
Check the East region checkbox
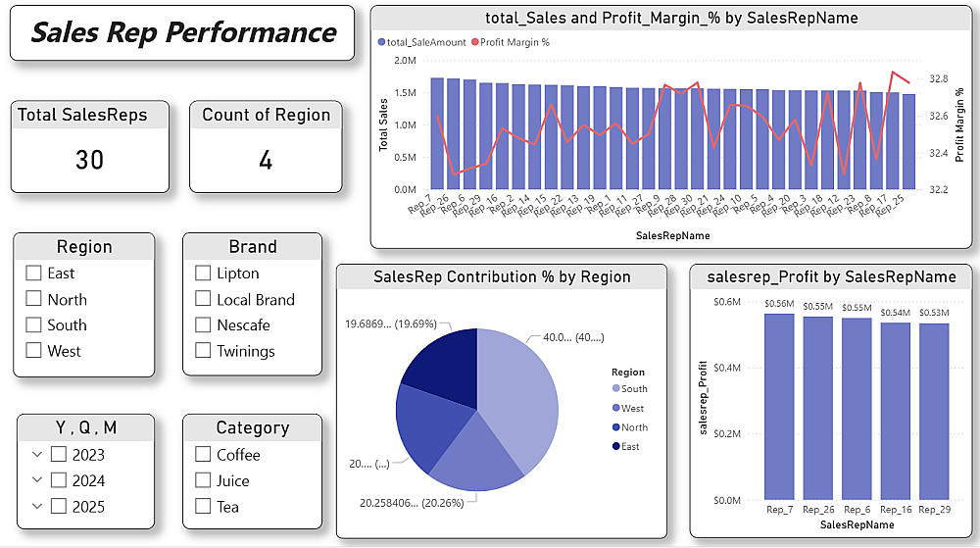tap(33, 274)
